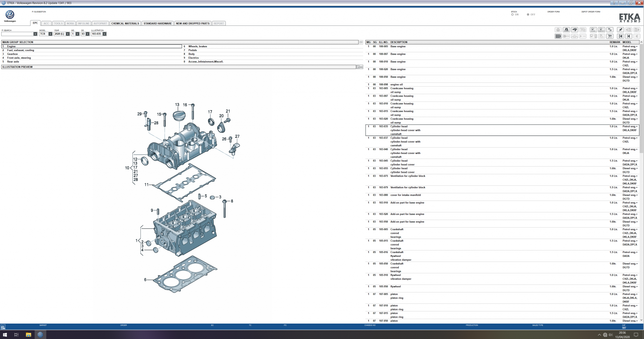644x339 pixels.
Task: Select the Engine main group entry
Action: 10,46
